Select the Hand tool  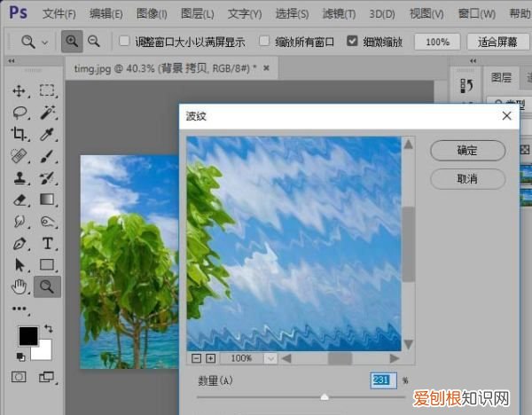click(20, 286)
